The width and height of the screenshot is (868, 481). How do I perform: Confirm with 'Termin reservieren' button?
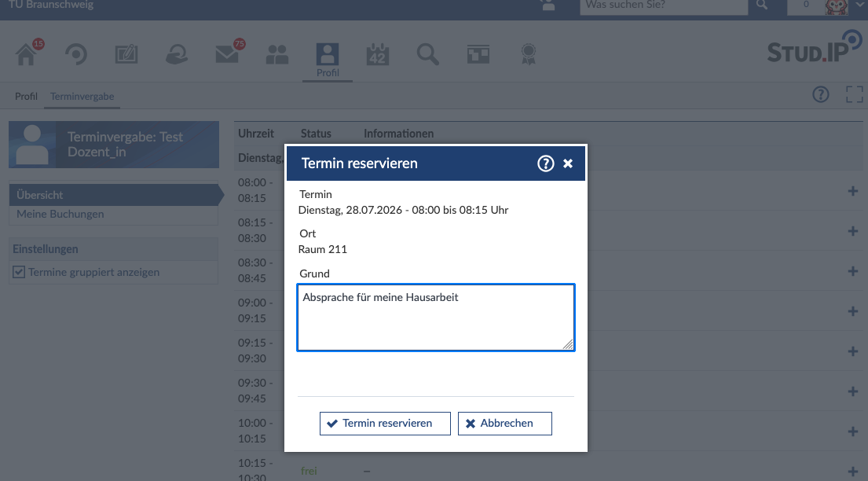click(385, 424)
